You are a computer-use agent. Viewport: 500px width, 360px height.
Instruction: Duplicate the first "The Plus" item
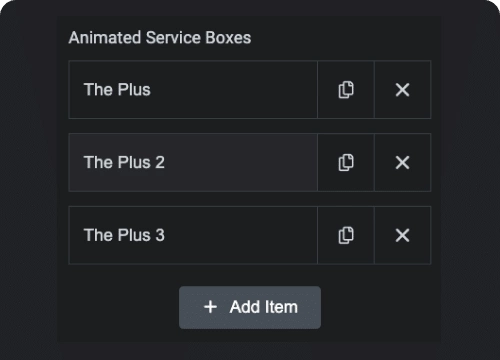tap(346, 90)
